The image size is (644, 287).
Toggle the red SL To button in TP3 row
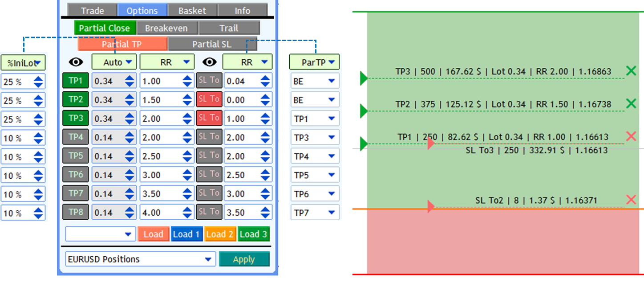click(209, 118)
